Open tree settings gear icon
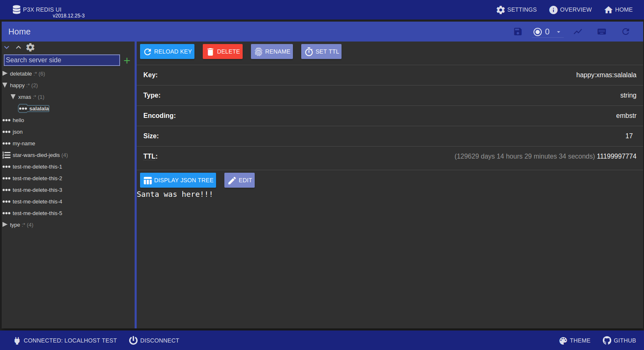 tap(30, 47)
